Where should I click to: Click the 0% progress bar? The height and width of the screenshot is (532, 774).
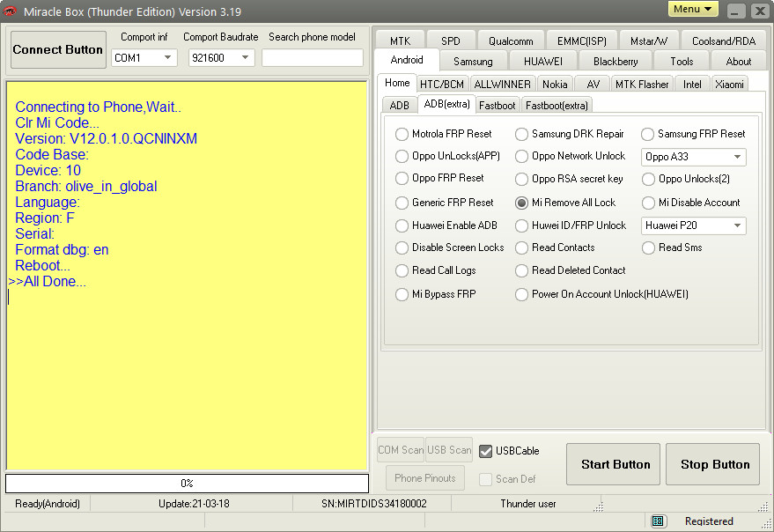tap(187, 484)
